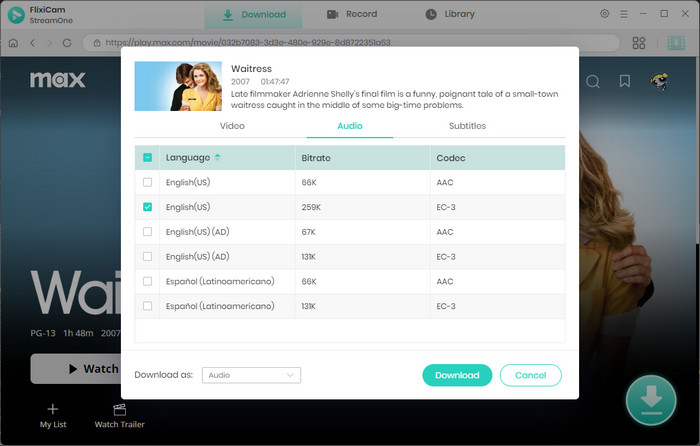
Task: Maximize the FlixiCam window
Action: point(664,14)
